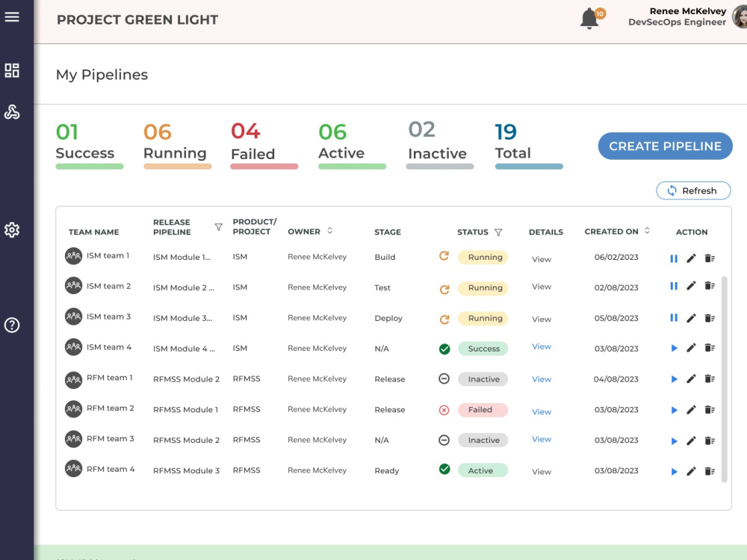Filter the Status column
This screenshot has width=747, height=560.
[498, 232]
